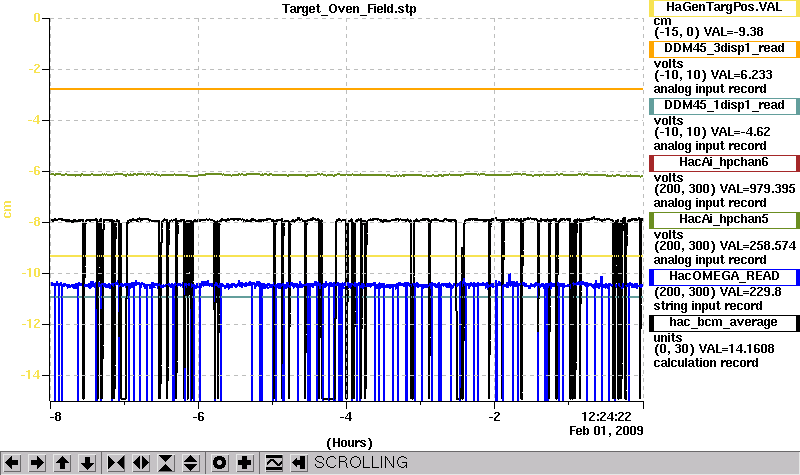Viewport: 800px width, 475px height.
Task: Select the DDM45_3disp1_read curve legend
Action: pos(724,48)
